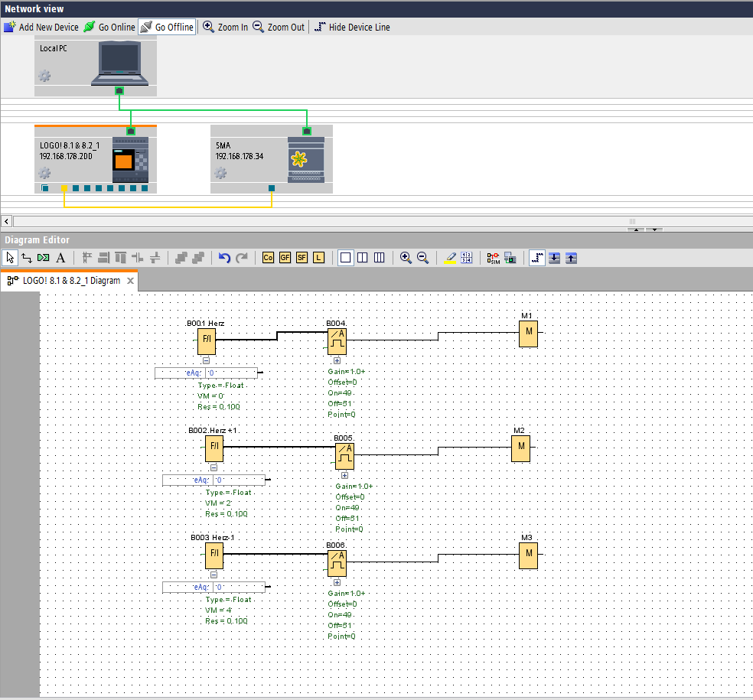Start simulation with the SIM icon
Image resolution: width=753 pixels, height=700 pixels.
pos(494,258)
